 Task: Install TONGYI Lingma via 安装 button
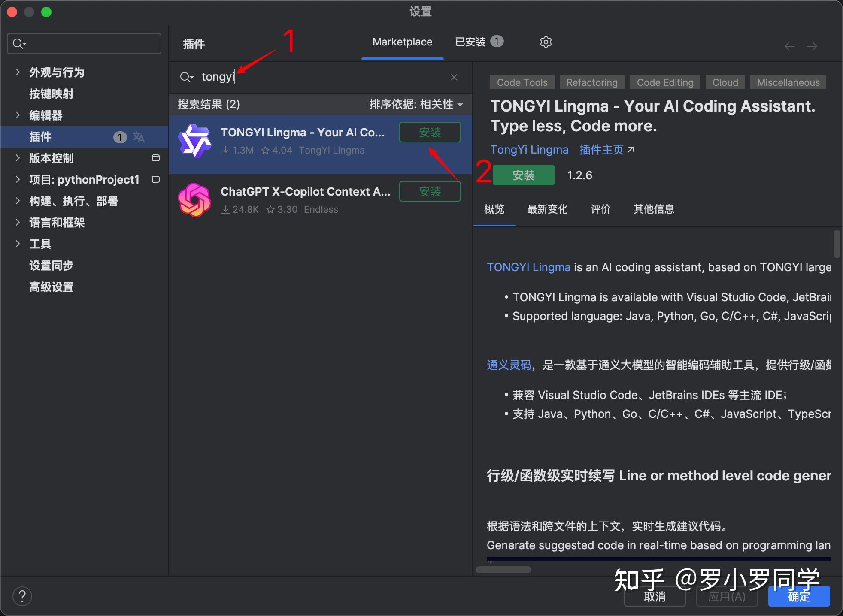[523, 175]
